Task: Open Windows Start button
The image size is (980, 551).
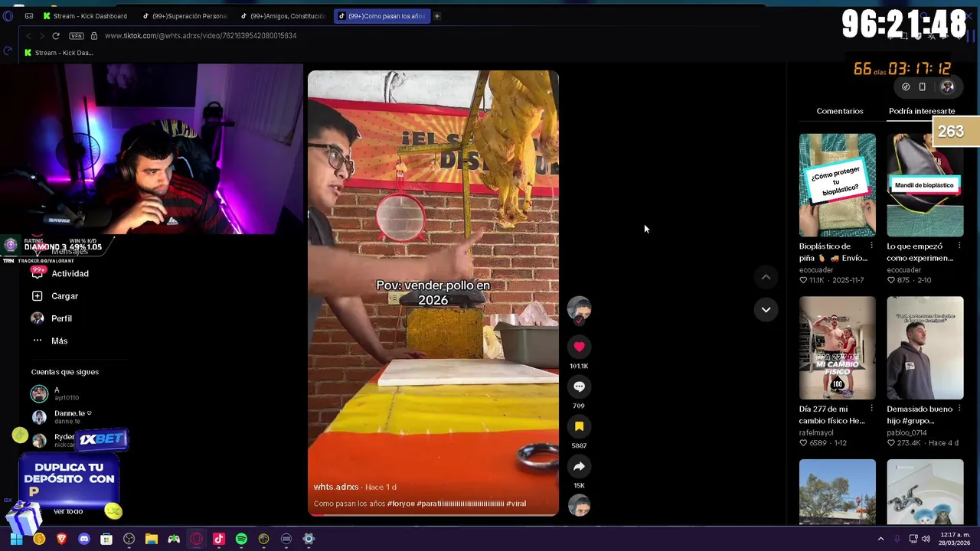Action: click(16, 539)
